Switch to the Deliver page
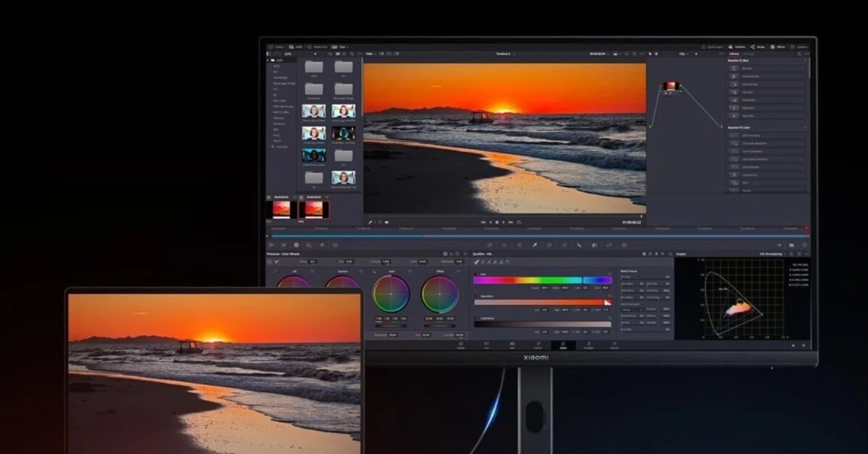 (614, 346)
